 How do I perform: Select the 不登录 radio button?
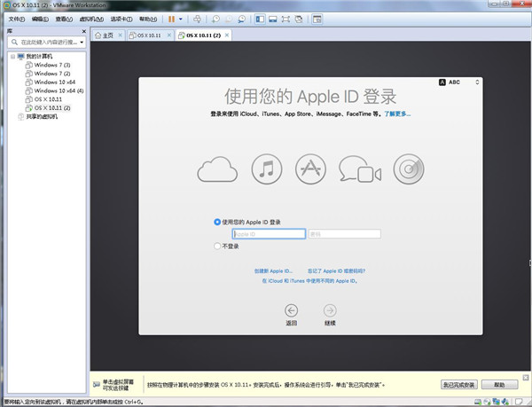pos(217,246)
